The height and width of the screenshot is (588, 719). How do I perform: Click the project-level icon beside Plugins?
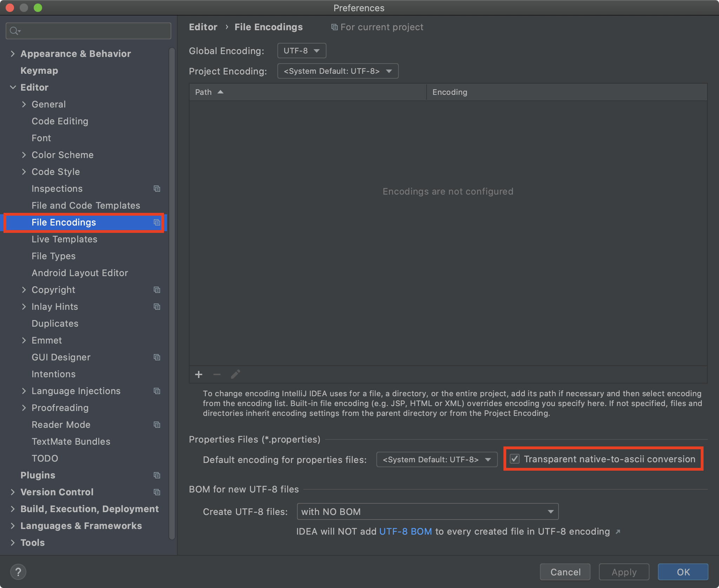click(x=157, y=475)
